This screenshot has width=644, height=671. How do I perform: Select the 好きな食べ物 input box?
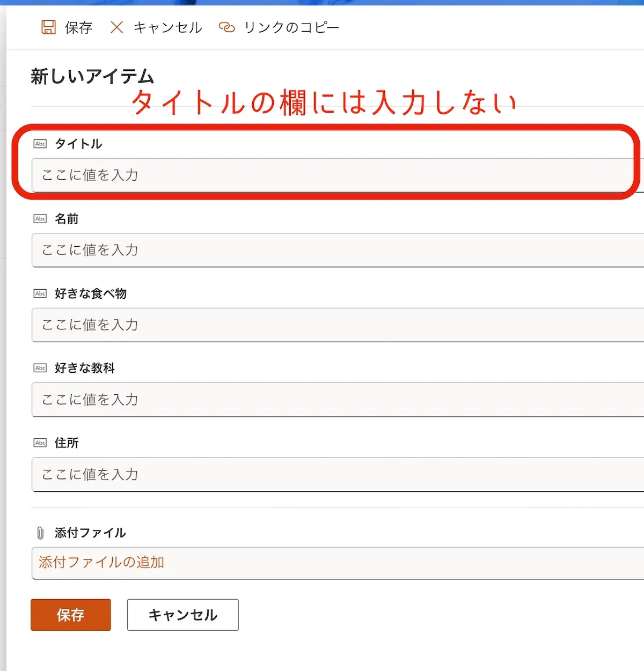(333, 325)
